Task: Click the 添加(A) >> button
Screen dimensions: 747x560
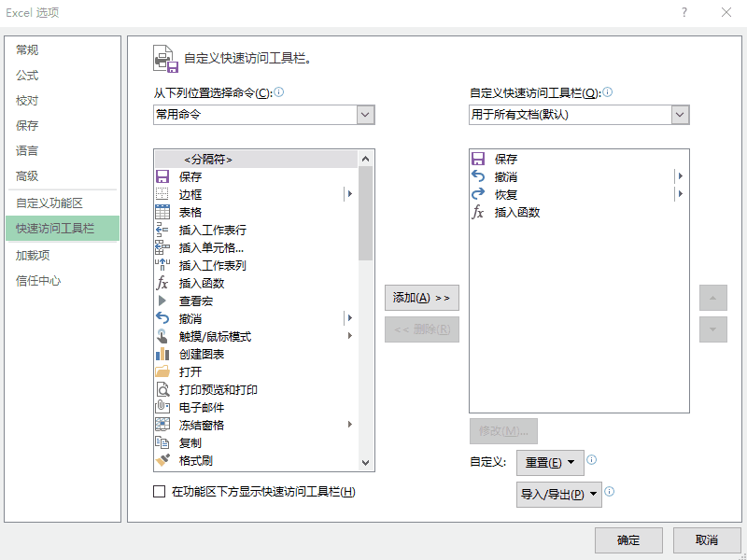Action: [x=422, y=298]
